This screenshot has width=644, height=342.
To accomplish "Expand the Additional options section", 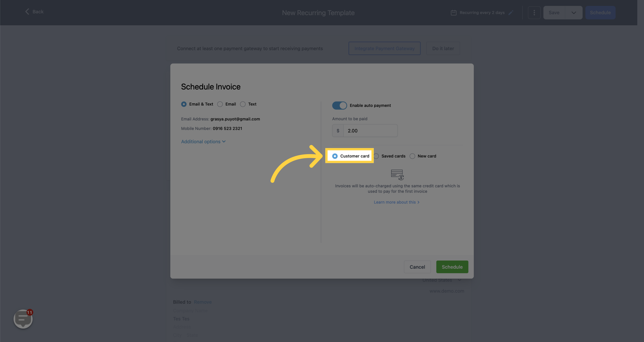I will (x=204, y=141).
